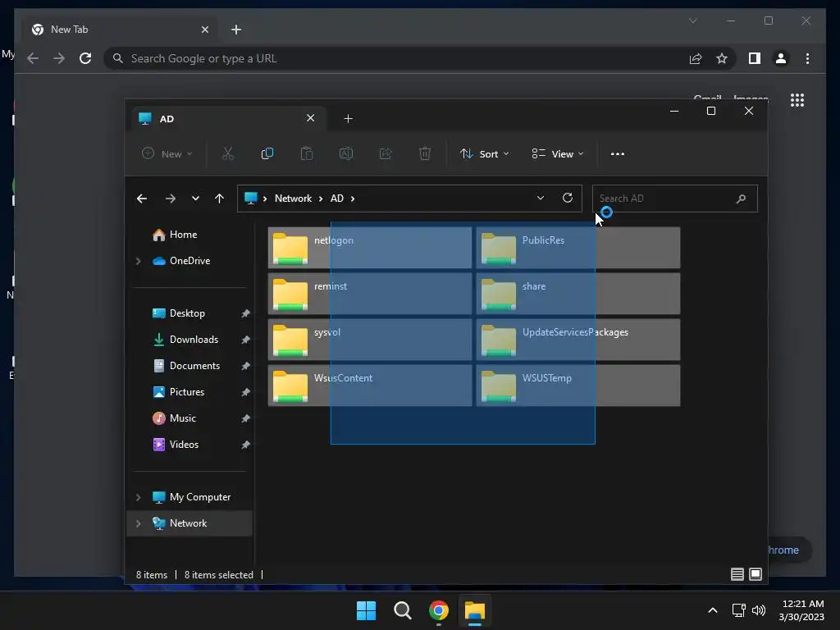Click AD in the breadcrumb path
Screen dimensions: 840x630
click(337, 199)
